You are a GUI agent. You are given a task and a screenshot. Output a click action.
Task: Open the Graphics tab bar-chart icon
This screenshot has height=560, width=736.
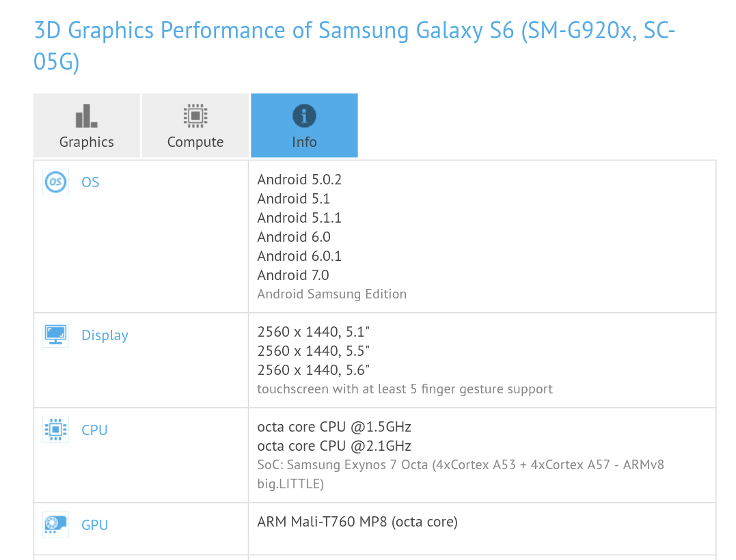pyautogui.click(x=86, y=116)
